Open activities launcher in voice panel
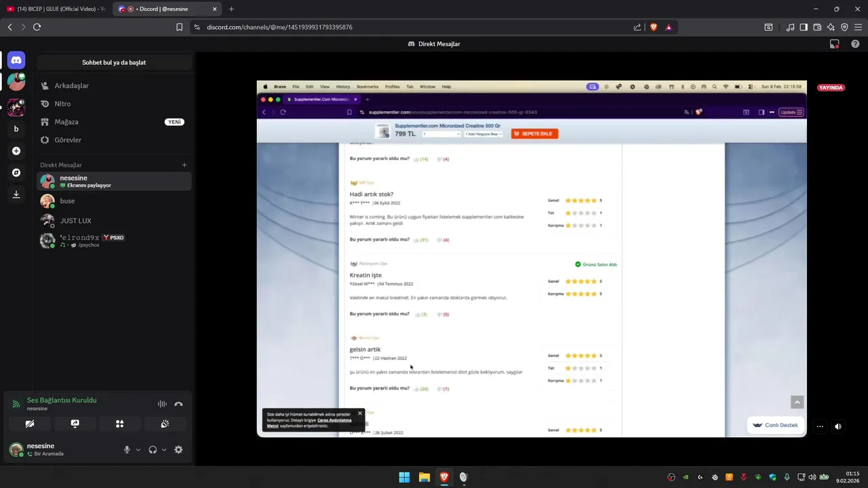This screenshot has height=488, width=868. tap(119, 424)
